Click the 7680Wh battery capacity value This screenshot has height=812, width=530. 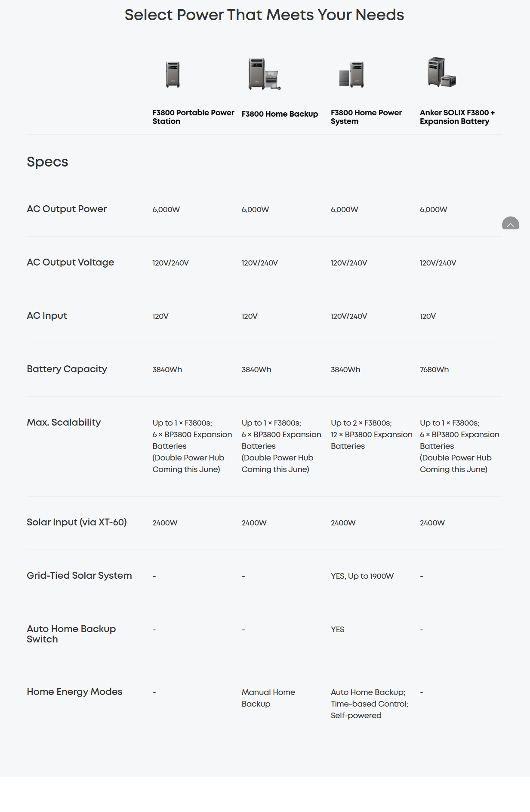point(434,370)
